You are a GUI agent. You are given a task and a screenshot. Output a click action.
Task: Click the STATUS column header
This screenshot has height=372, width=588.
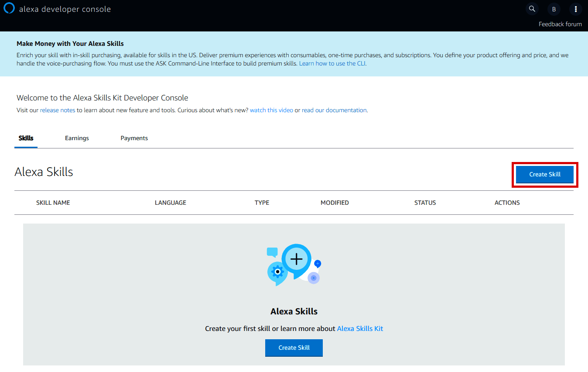point(425,203)
